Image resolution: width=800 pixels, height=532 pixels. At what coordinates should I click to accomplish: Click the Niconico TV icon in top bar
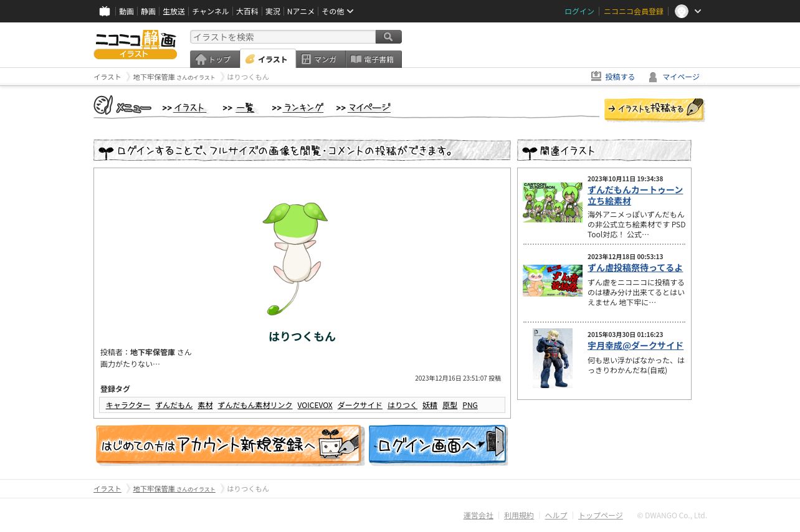105,11
